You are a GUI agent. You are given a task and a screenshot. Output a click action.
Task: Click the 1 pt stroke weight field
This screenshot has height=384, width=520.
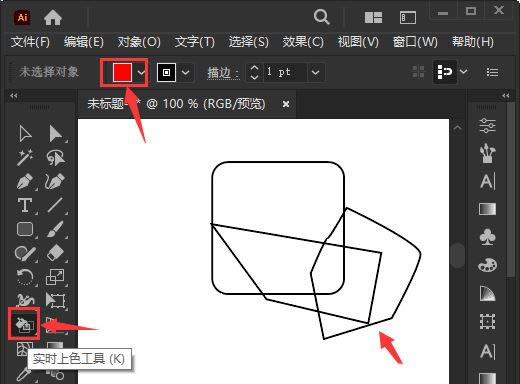click(284, 72)
